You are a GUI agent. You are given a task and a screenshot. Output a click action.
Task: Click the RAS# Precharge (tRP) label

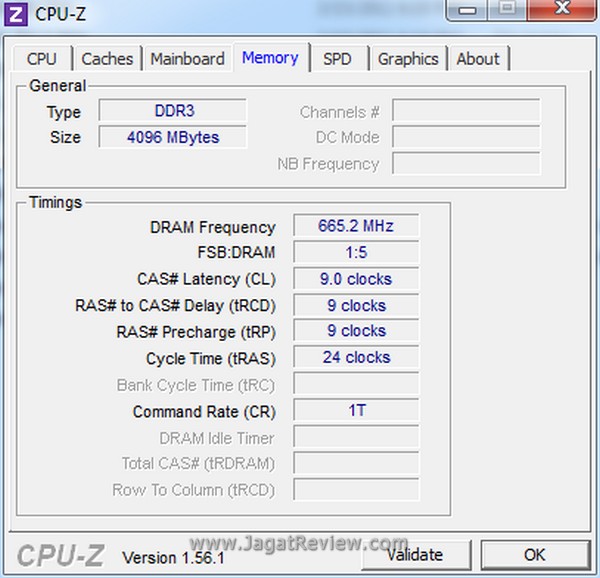196,332
